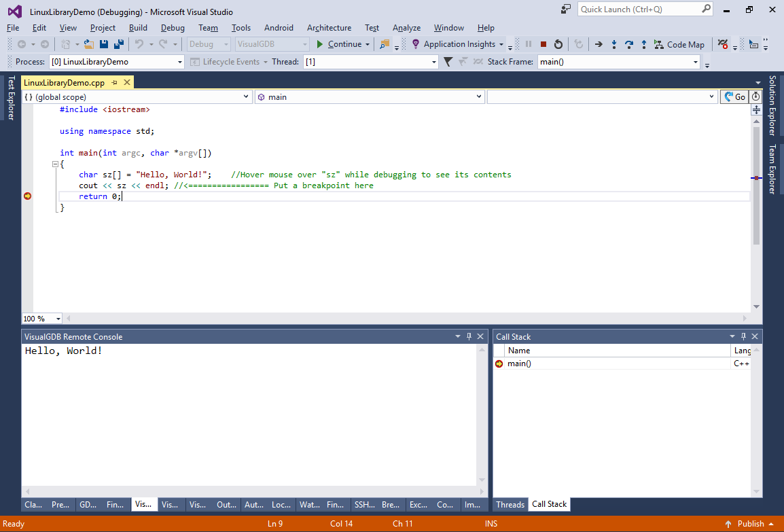The width and height of the screenshot is (784, 532).
Task: Click the Name column header in Call Stack
Action: click(618, 351)
